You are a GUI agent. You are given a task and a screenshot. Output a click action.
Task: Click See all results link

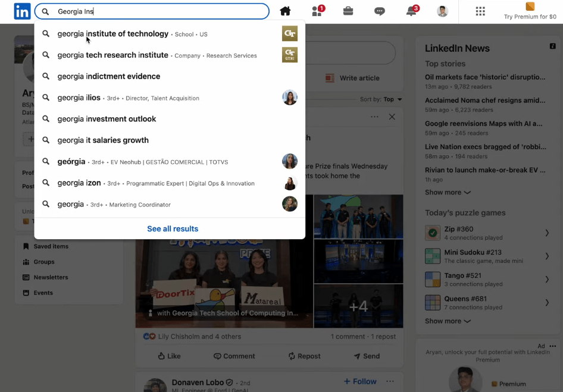[173, 228]
